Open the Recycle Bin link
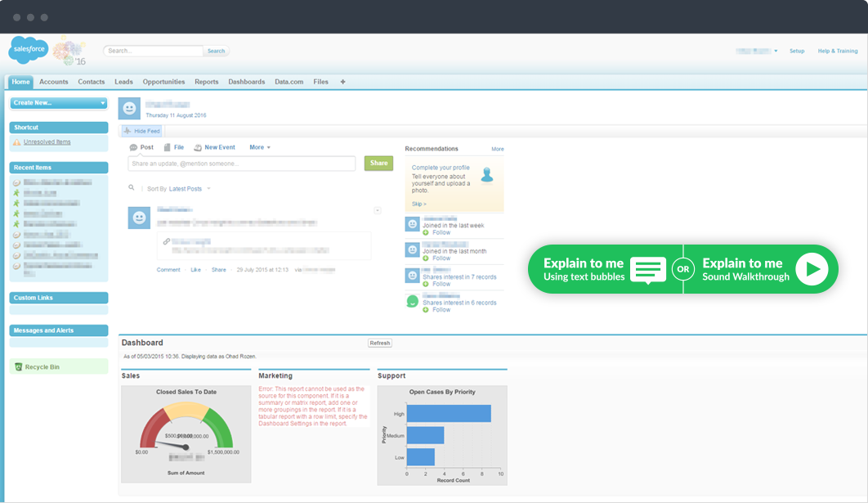868x503 pixels. 42,367
